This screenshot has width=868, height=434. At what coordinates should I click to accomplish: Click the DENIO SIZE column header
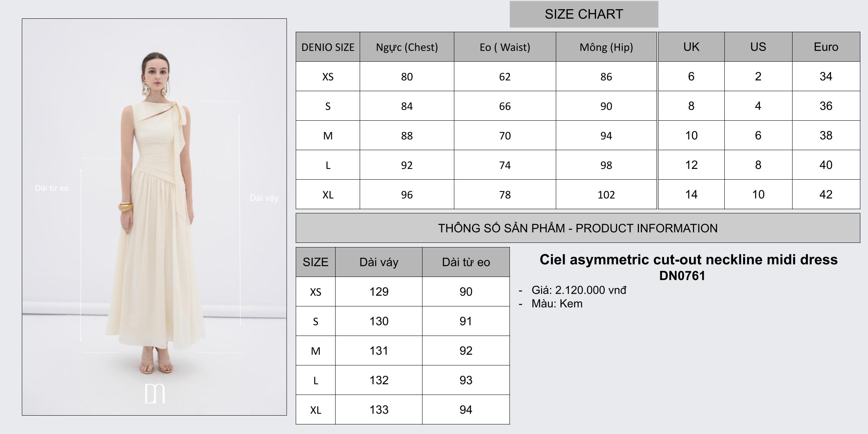pos(328,47)
